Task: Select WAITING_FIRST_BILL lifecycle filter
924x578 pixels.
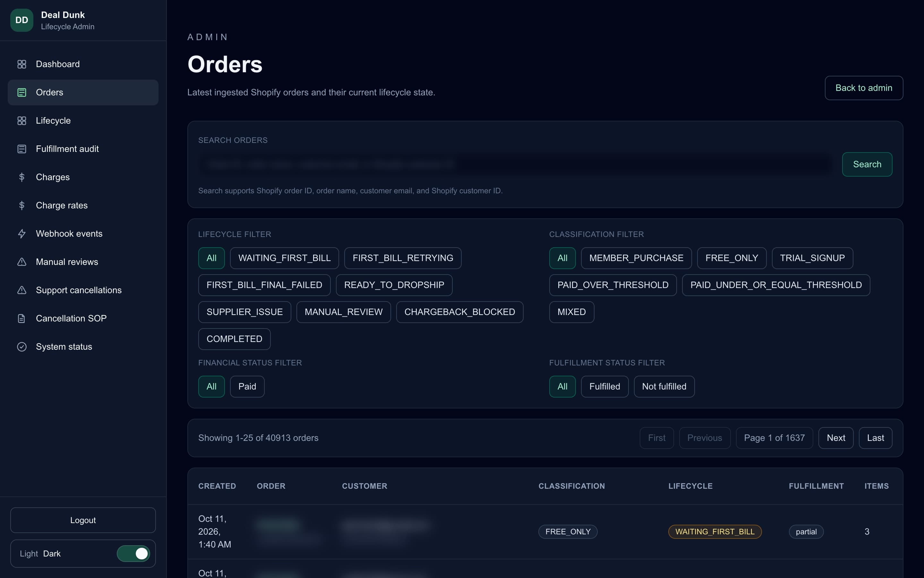Action: 285,258
